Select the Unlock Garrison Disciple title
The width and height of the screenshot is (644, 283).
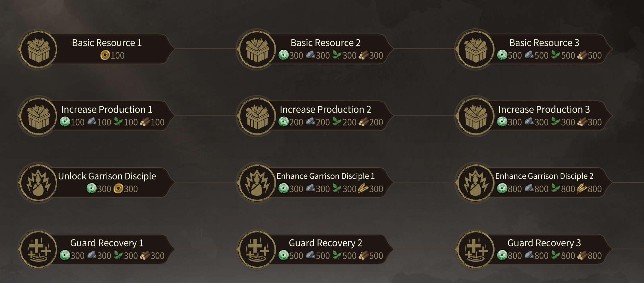(x=107, y=176)
